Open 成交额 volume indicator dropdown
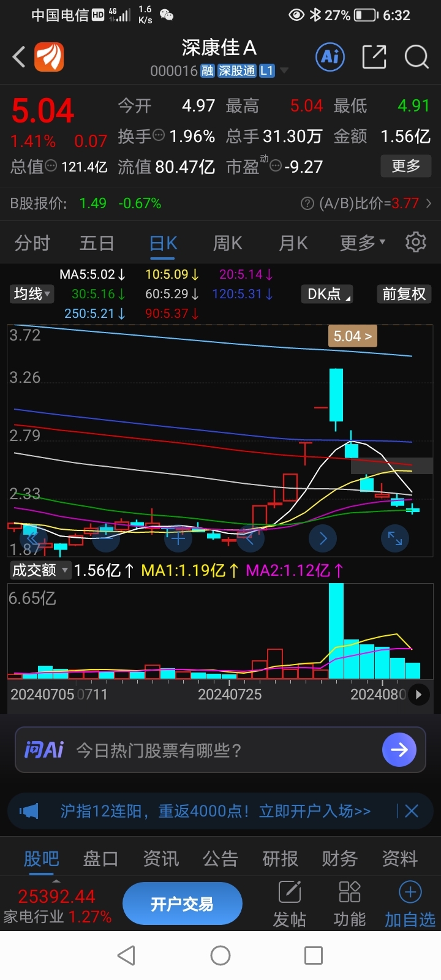The height and width of the screenshot is (980, 441). [x=40, y=570]
